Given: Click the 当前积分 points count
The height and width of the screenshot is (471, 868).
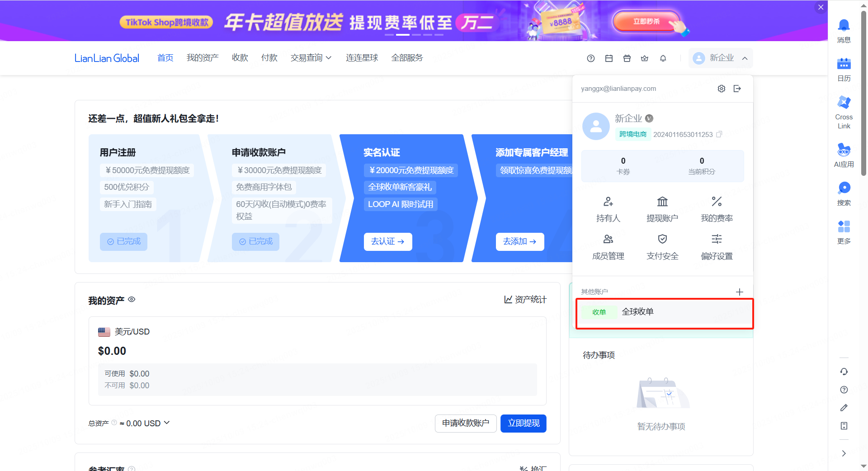Looking at the screenshot, I should 701,166.
